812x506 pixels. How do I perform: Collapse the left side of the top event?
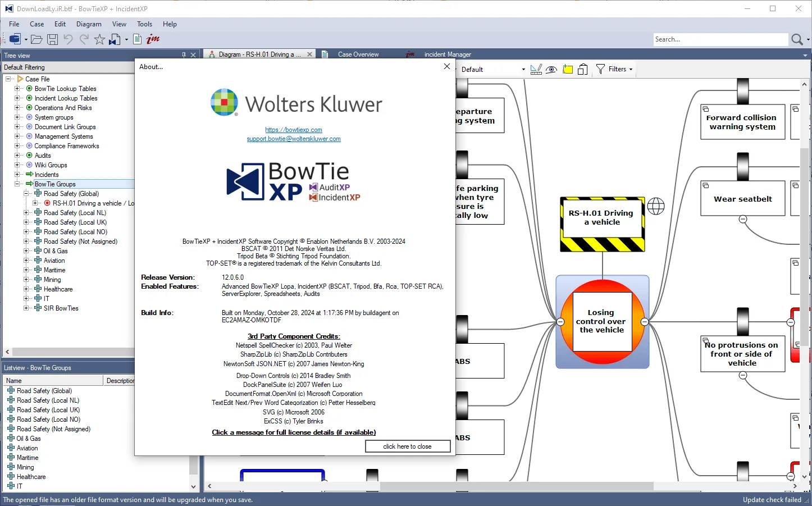tap(560, 322)
